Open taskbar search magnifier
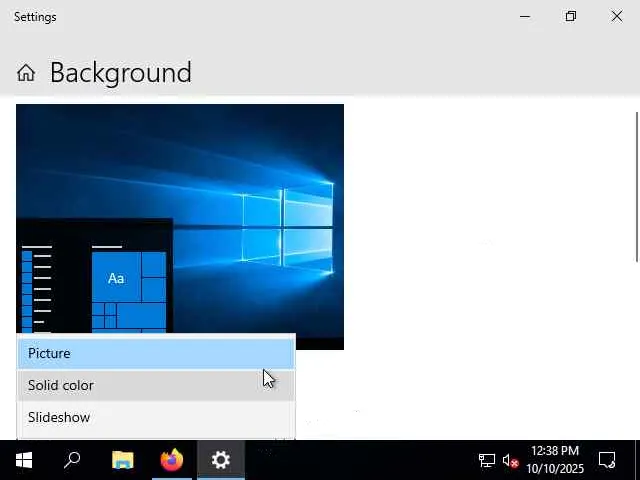 click(x=72, y=460)
